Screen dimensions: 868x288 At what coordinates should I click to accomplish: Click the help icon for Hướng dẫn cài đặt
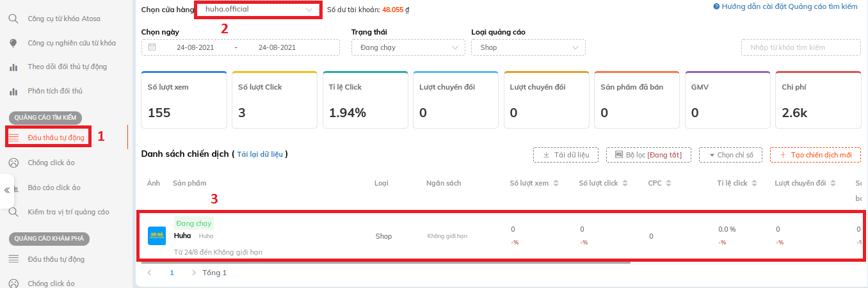click(x=716, y=6)
